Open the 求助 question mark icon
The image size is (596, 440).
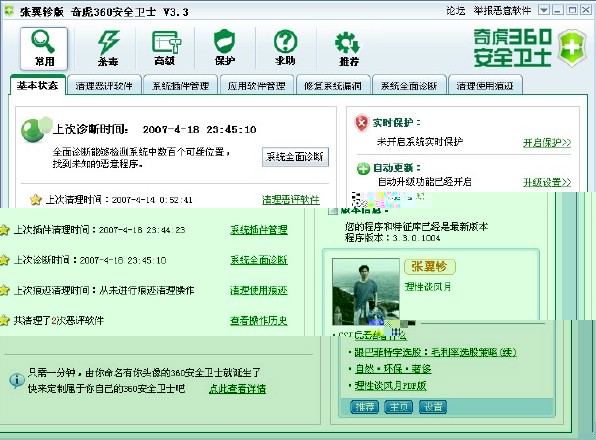285,48
